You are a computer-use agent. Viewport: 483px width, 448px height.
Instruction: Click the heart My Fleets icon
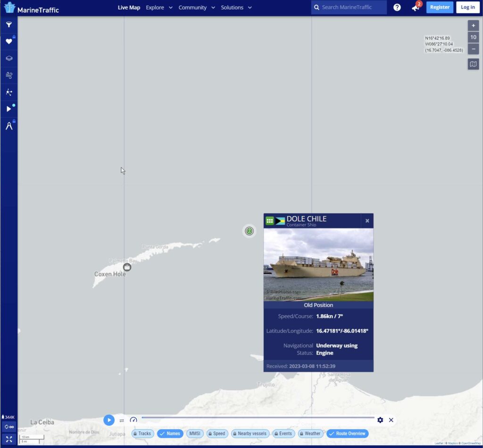(x=8, y=42)
